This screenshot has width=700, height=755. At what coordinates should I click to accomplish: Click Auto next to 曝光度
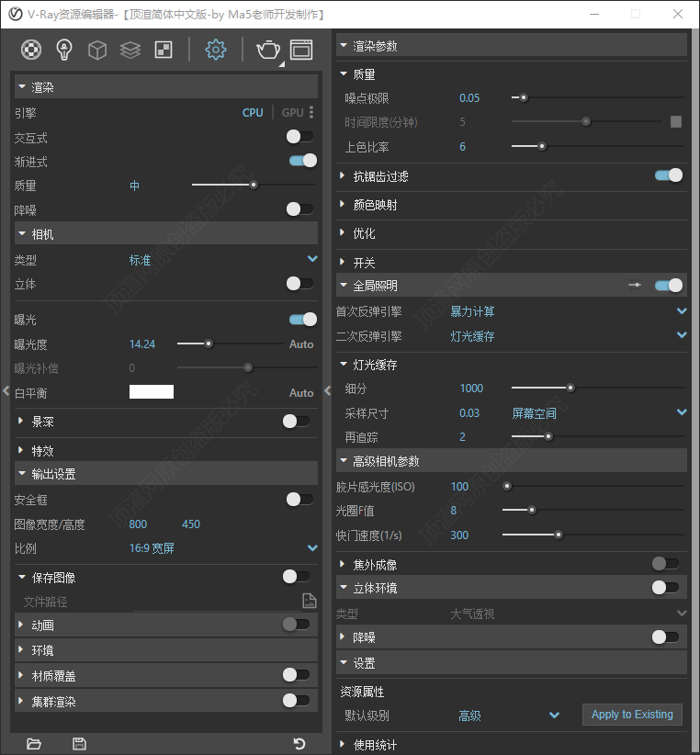301,344
